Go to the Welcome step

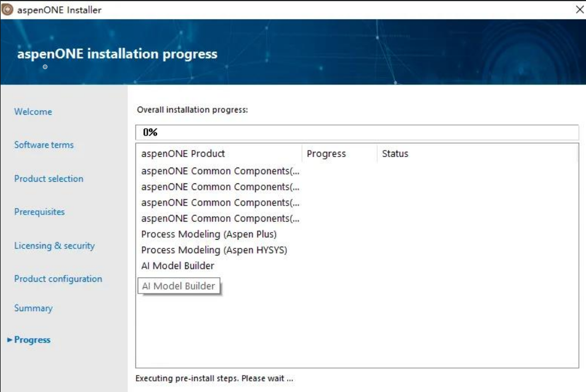33,112
